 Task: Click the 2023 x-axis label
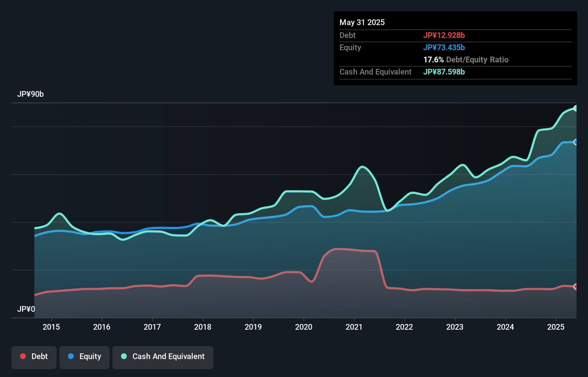point(455,327)
